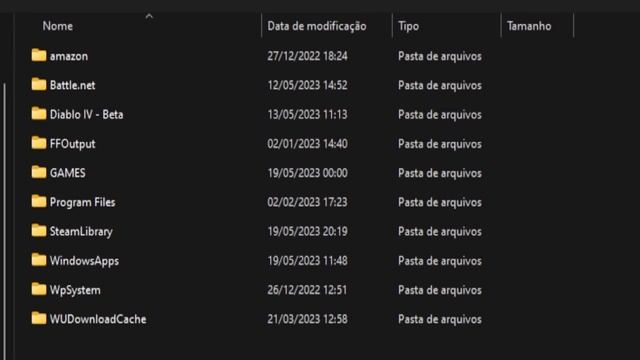Click the WUDownloadCache folder icon
Image resolution: width=640 pixels, height=360 pixels.
(39, 318)
